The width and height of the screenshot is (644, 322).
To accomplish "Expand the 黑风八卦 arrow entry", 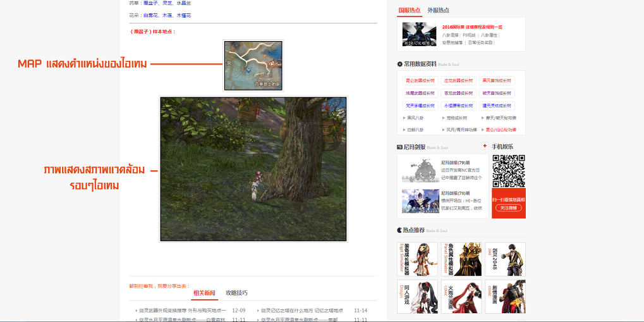I will (416, 118).
